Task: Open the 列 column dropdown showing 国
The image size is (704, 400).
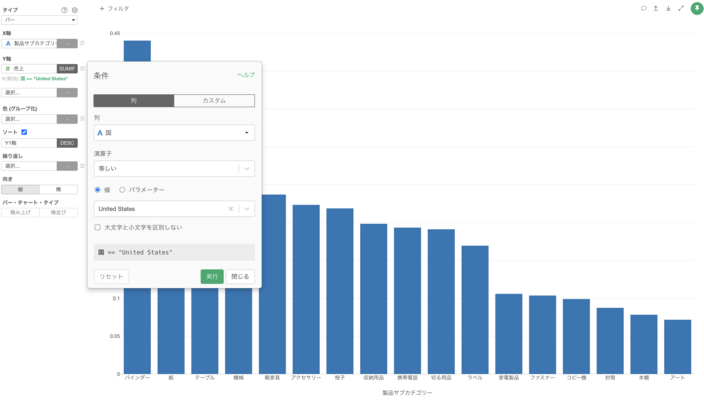Action: point(174,133)
